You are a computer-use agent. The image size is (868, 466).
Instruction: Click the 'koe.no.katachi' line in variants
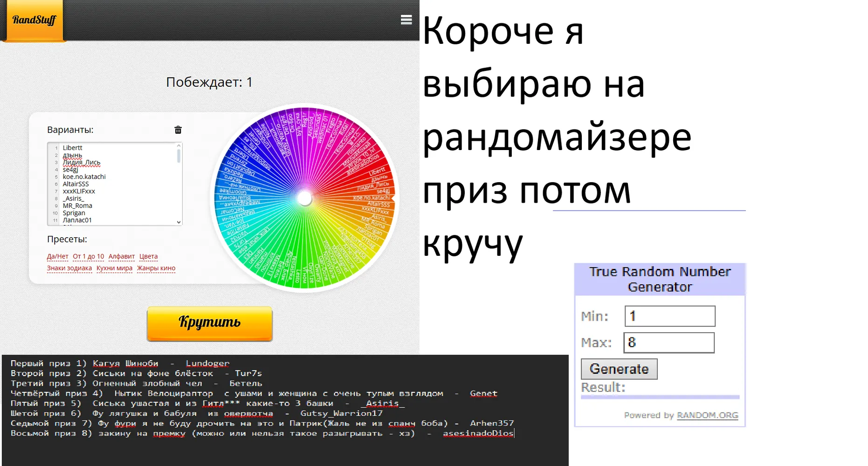pos(84,177)
